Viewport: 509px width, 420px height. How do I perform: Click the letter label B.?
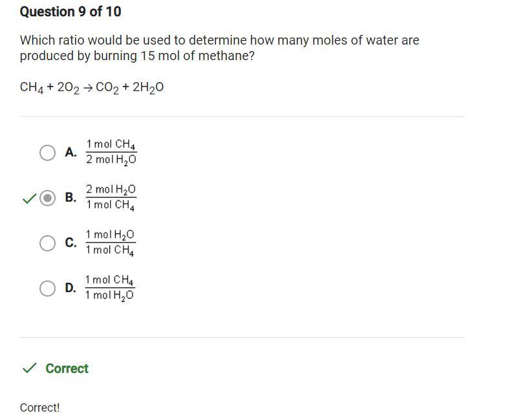pyautogui.click(x=70, y=198)
